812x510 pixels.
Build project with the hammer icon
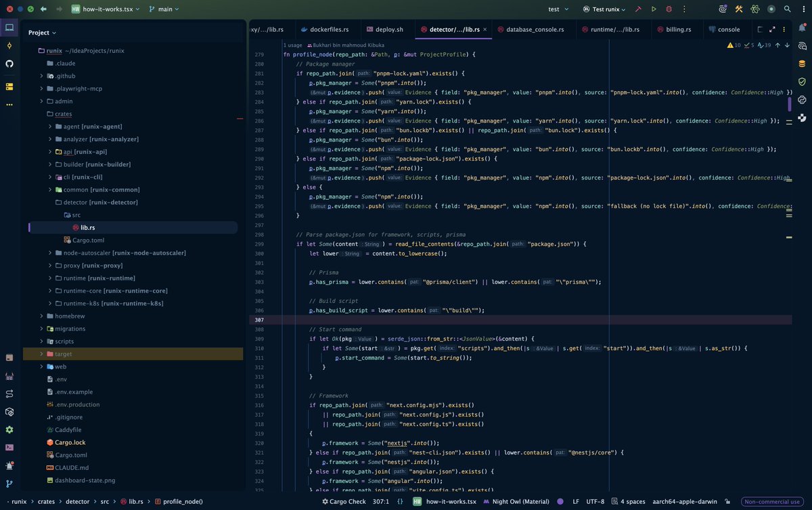pos(638,9)
